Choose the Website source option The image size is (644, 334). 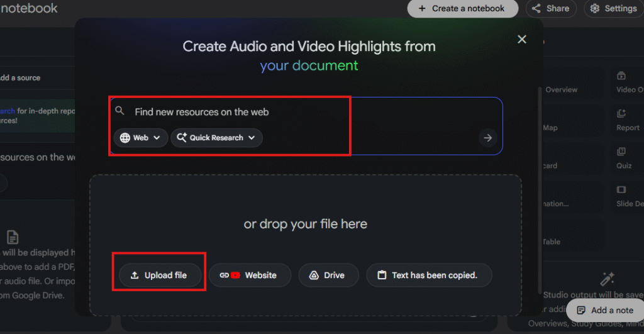tap(250, 276)
